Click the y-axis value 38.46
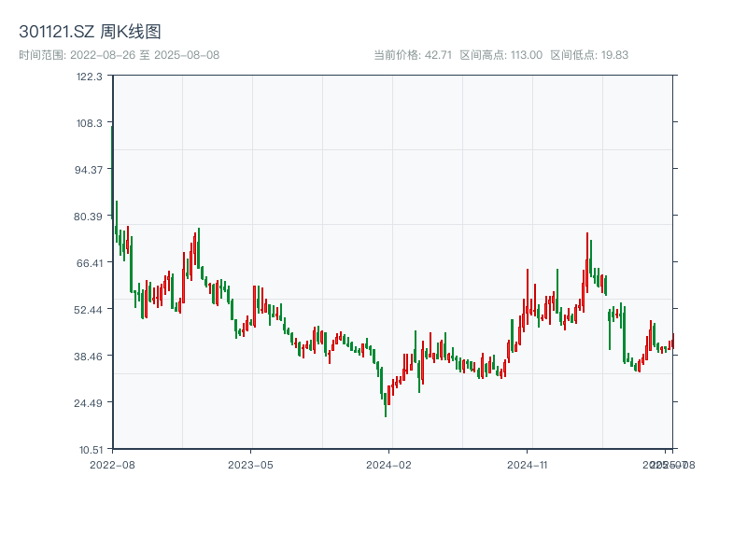747x560 pixels. click(x=88, y=357)
